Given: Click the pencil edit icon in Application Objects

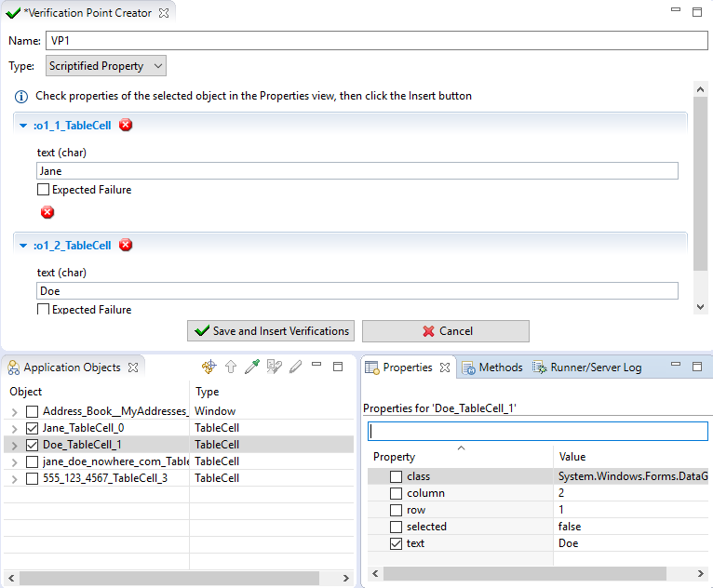Looking at the screenshot, I should click(296, 367).
